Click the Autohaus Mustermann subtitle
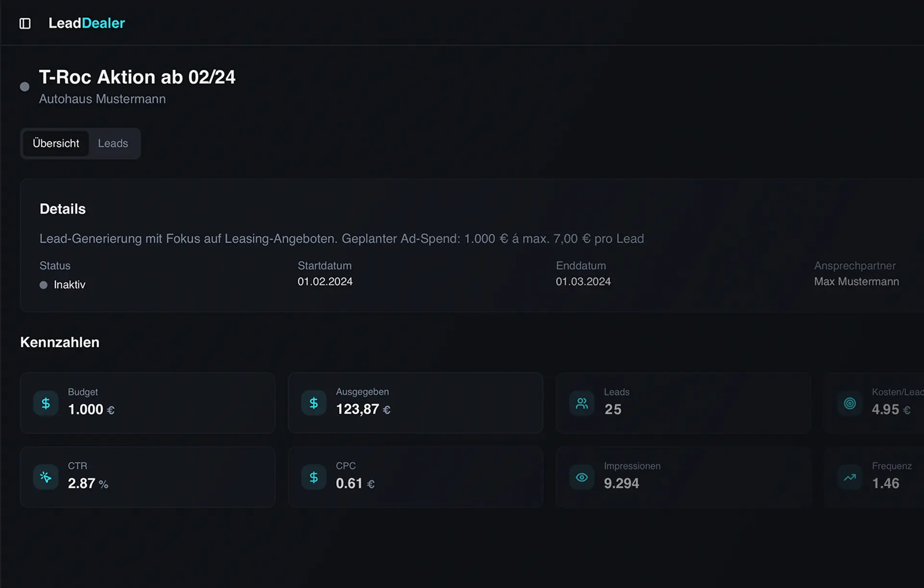This screenshot has width=924, height=588. tap(102, 99)
